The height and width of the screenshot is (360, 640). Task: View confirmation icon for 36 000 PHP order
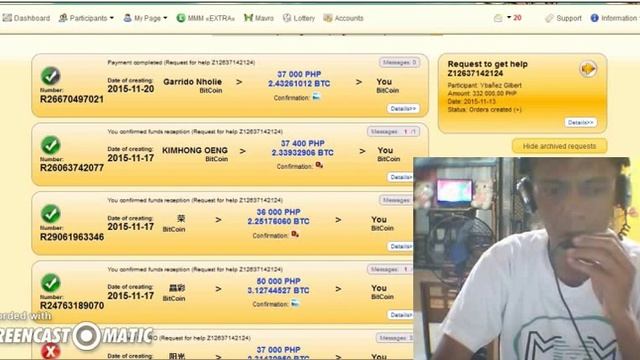tap(295, 234)
